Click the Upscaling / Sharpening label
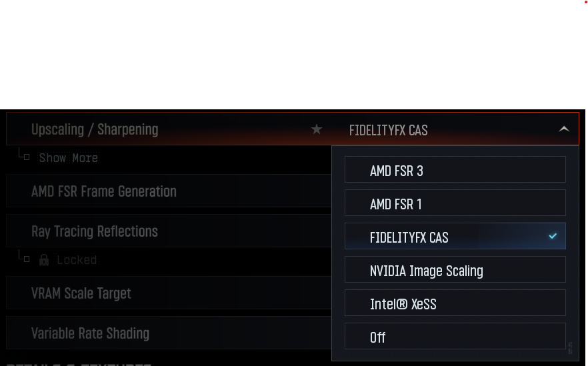This screenshot has width=588, height=366. point(95,129)
